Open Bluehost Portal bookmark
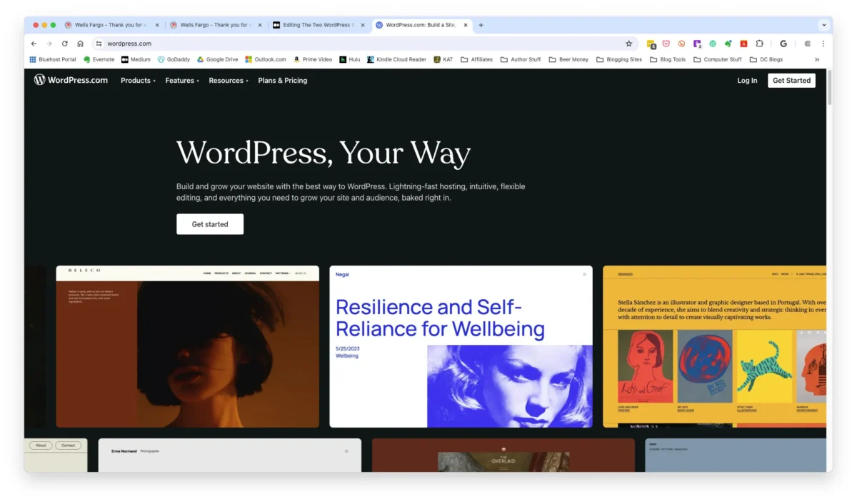 click(x=53, y=59)
